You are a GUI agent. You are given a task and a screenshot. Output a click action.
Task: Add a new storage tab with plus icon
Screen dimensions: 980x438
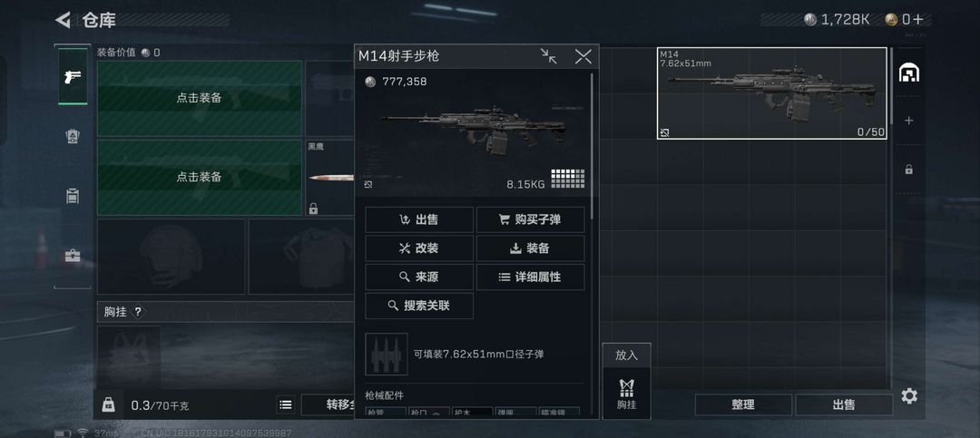(x=908, y=121)
